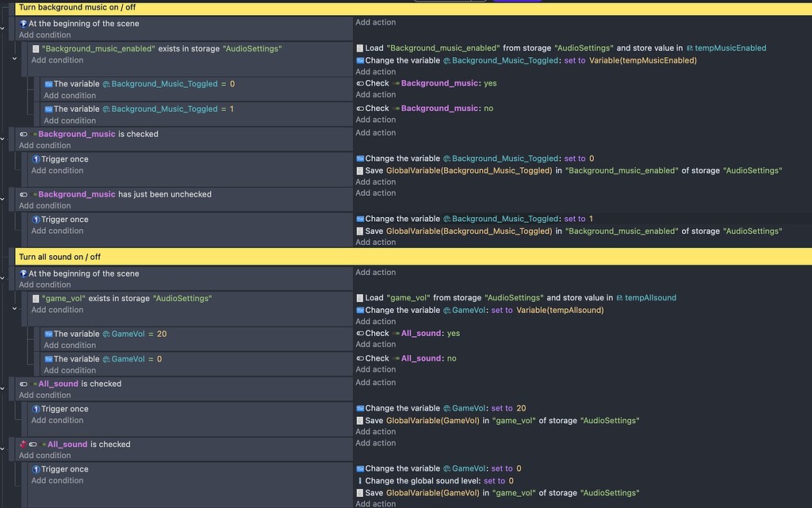Click toggle icon in Check Background_music: no action

[x=360, y=109]
